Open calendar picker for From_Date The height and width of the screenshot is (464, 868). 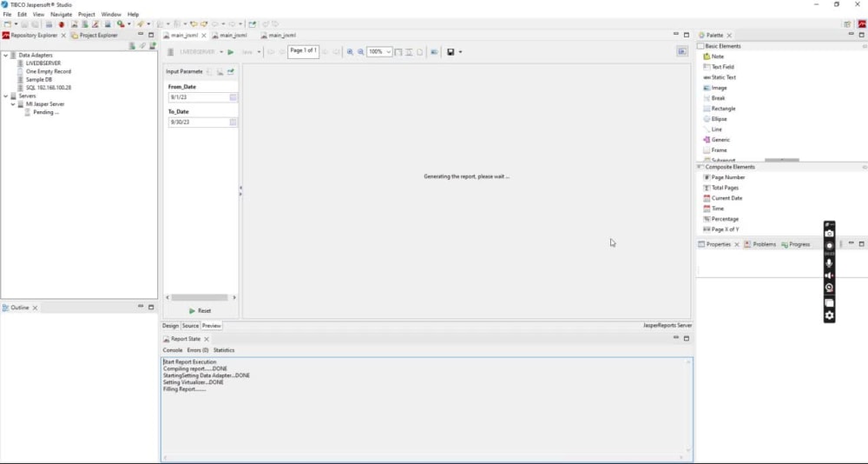click(233, 97)
